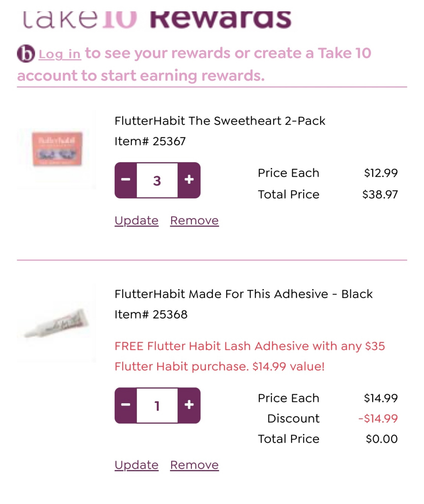Remove the Sweetheart 2-Pack from cart
Image resolution: width=424 pixels, height=504 pixels.
[x=194, y=221]
